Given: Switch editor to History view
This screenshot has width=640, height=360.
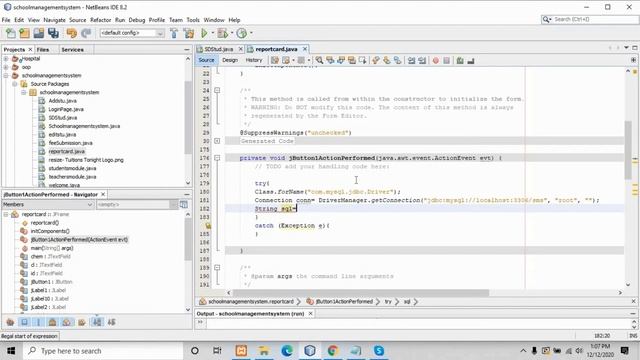Looking at the screenshot, I should click(253, 60).
